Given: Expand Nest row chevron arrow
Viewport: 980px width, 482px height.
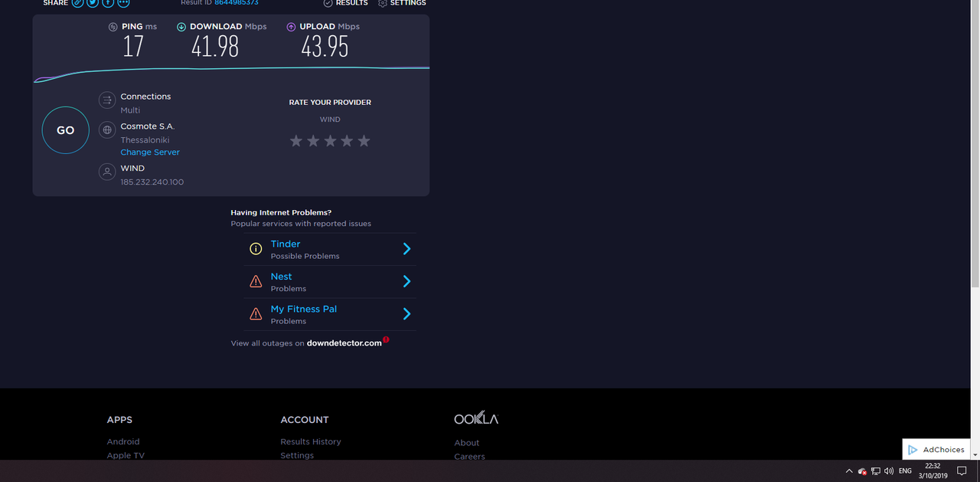Looking at the screenshot, I should (407, 282).
